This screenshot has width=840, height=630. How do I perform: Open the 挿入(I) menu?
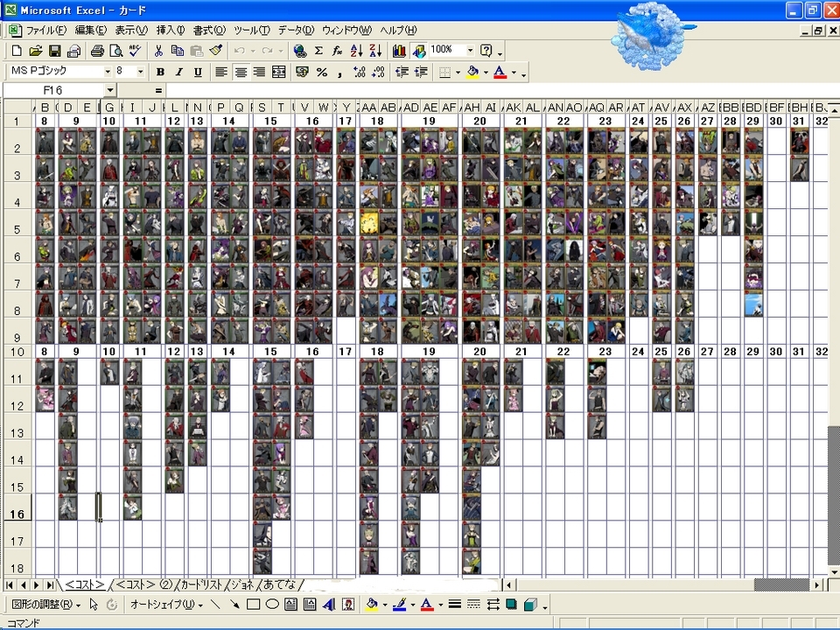[171, 31]
